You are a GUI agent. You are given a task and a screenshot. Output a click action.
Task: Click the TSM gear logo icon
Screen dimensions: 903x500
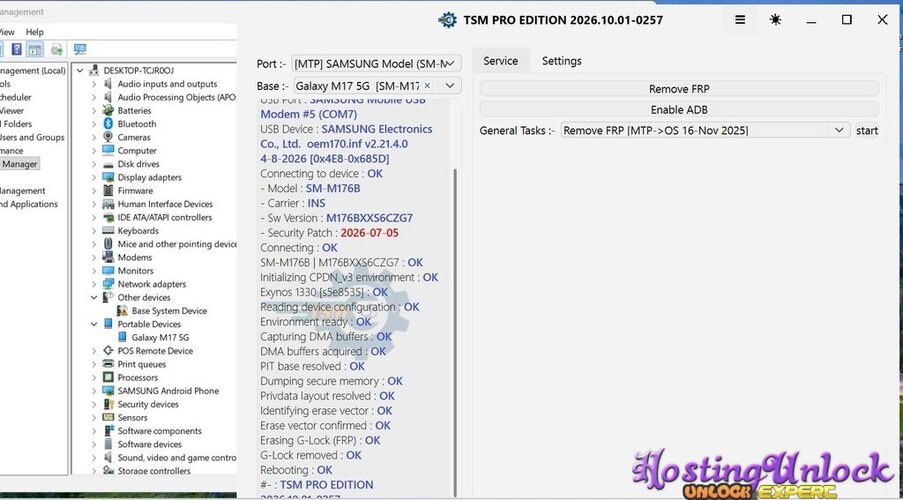point(447,20)
